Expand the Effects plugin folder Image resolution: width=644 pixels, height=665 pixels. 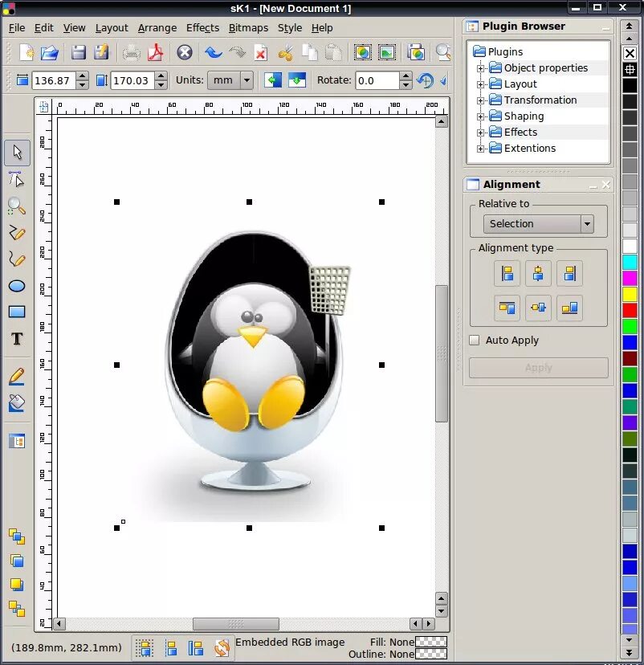tap(480, 133)
